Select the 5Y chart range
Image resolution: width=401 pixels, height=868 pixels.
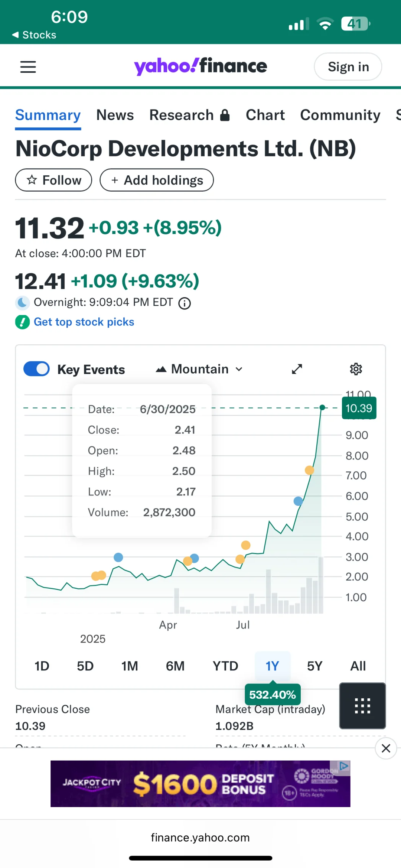tap(314, 666)
